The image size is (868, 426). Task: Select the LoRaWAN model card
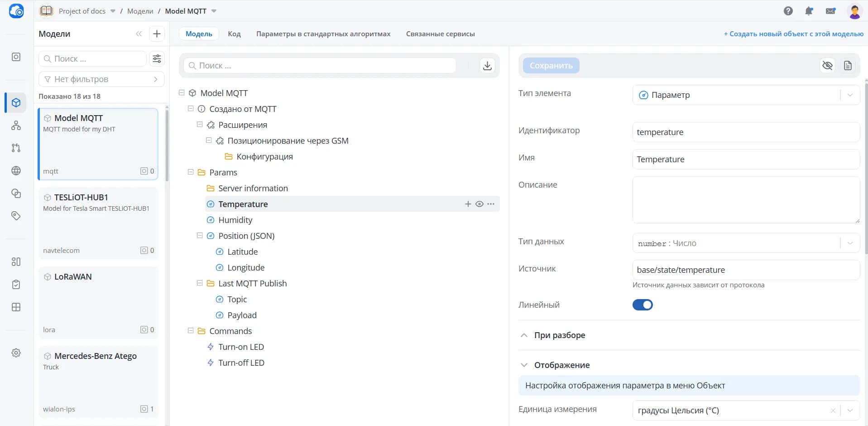[98, 303]
